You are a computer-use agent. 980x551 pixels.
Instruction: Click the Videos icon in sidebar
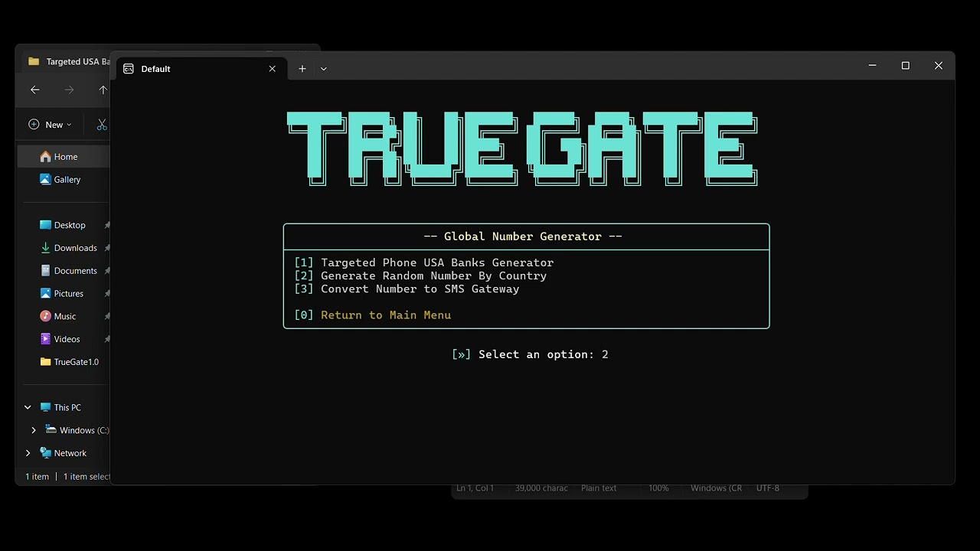tap(45, 339)
